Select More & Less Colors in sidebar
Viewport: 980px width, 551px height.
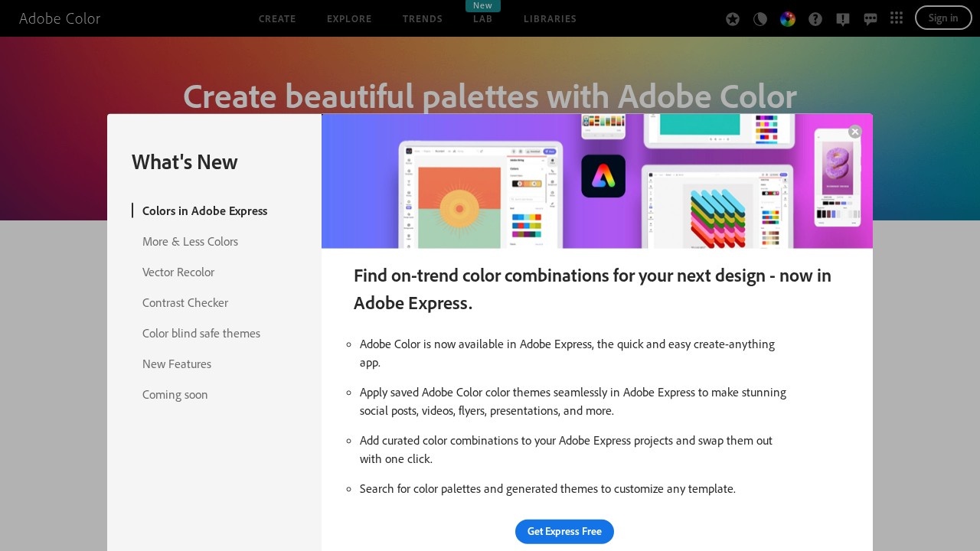190,241
